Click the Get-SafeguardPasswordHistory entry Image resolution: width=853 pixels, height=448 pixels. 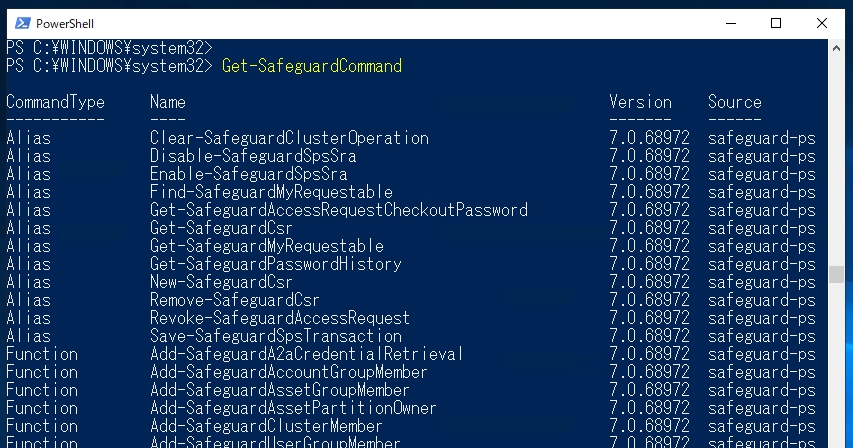coord(276,264)
